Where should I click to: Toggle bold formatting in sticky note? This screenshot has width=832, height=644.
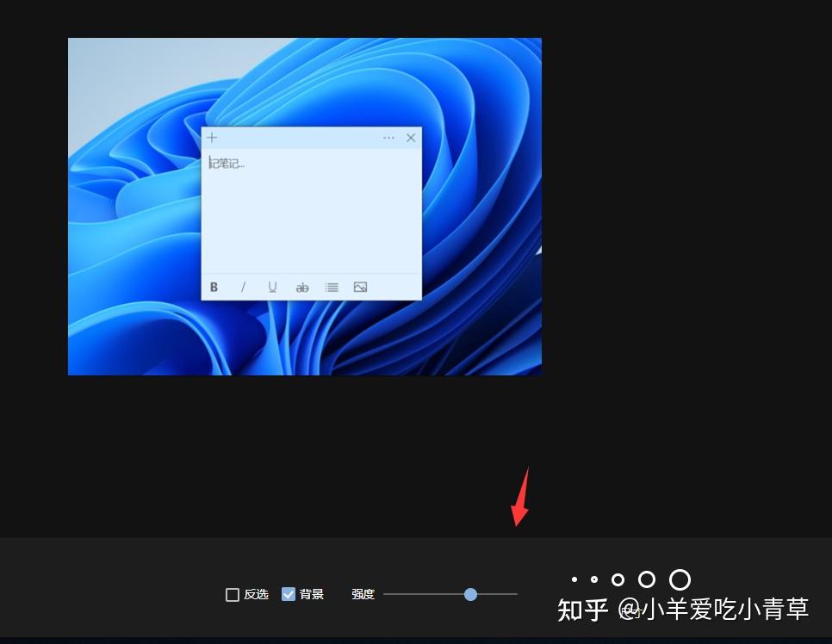point(214,287)
